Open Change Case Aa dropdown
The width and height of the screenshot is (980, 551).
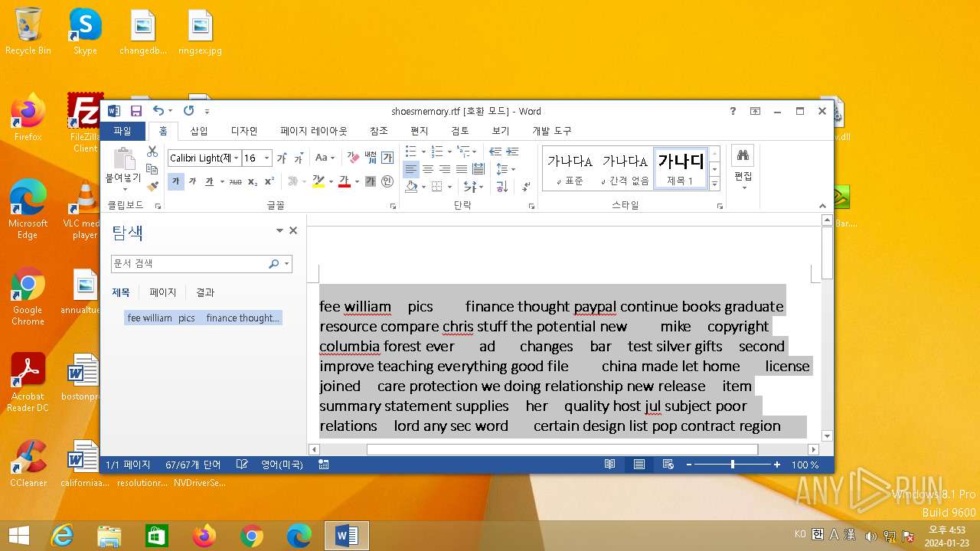tap(325, 158)
